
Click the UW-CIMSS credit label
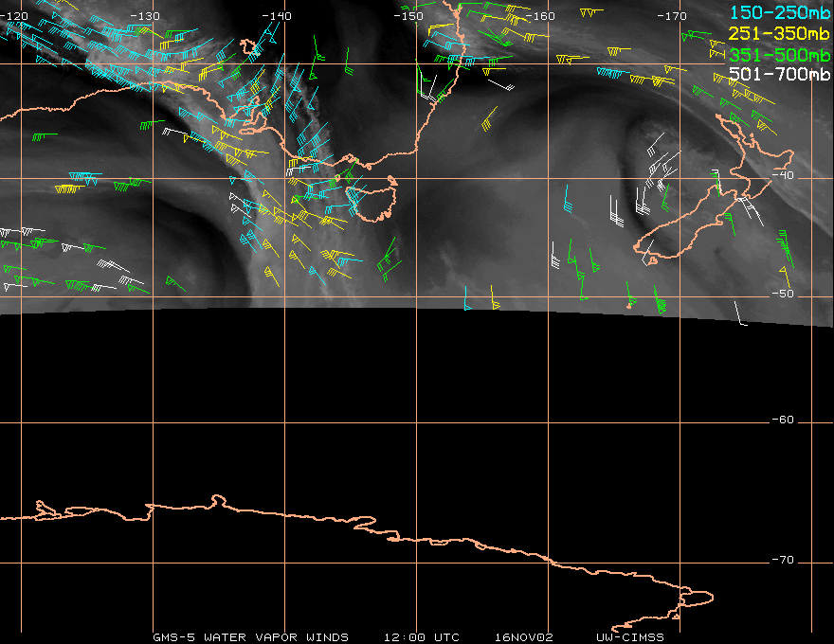pos(629,637)
